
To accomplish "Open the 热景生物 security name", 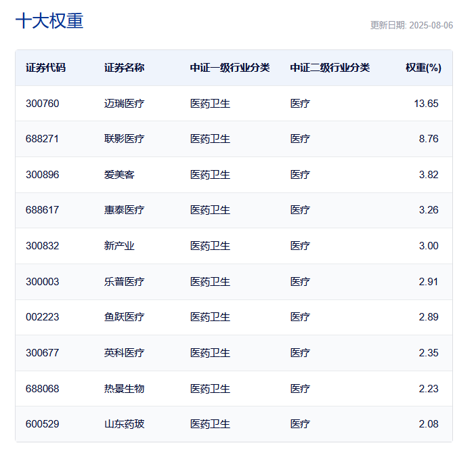I will [x=124, y=389].
